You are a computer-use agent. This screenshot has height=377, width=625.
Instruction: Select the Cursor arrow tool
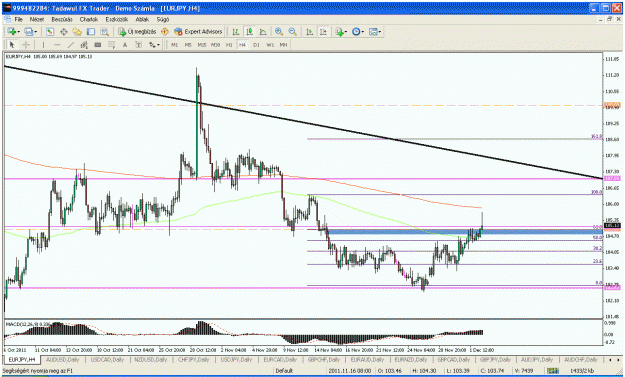pos(12,45)
